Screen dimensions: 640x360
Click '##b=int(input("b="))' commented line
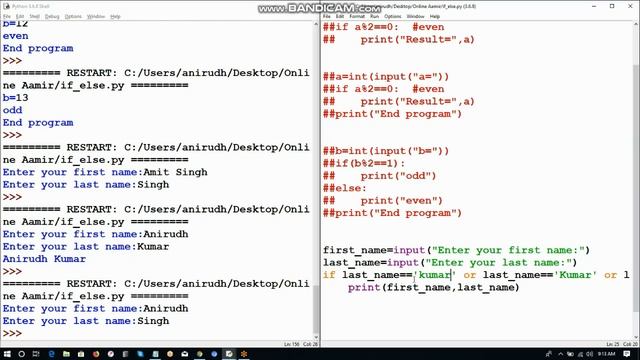pyautogui.click(x=386, y=151)
